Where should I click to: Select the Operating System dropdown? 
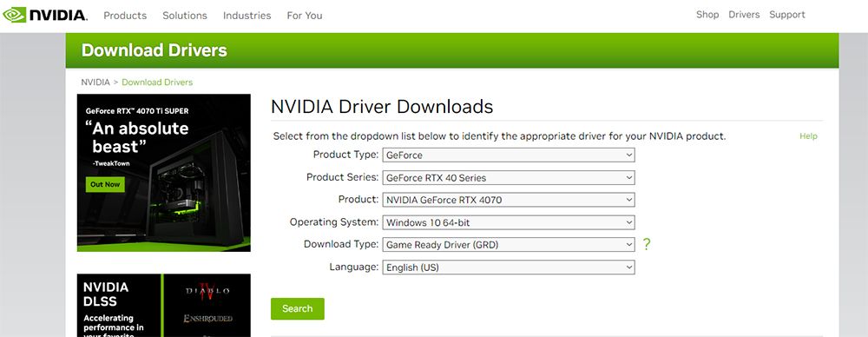click(508, 222)
